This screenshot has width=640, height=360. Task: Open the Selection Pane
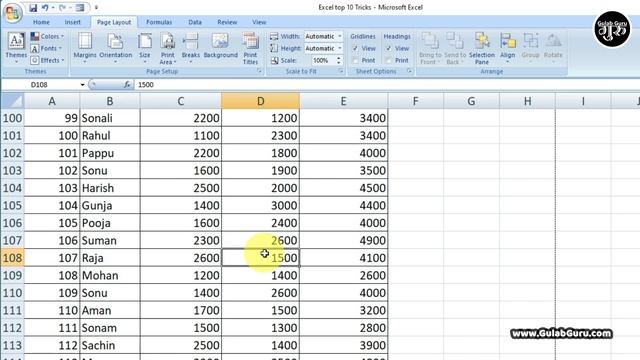pyautogui.click(x=482, y=48)
